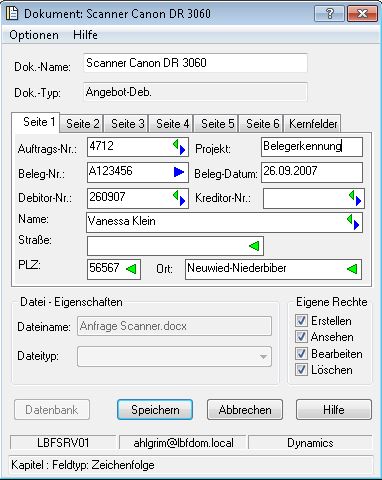Toggle the Bearbeiten checkbox
Screen dimensions: 382x480
pyautogui.click(x=301, y=353)
